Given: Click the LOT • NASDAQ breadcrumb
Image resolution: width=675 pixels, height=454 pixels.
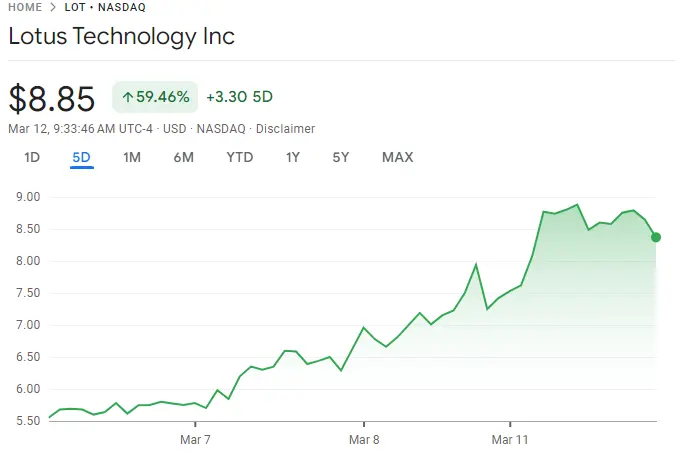Looking at the screenshot, I should pos(105,7).
